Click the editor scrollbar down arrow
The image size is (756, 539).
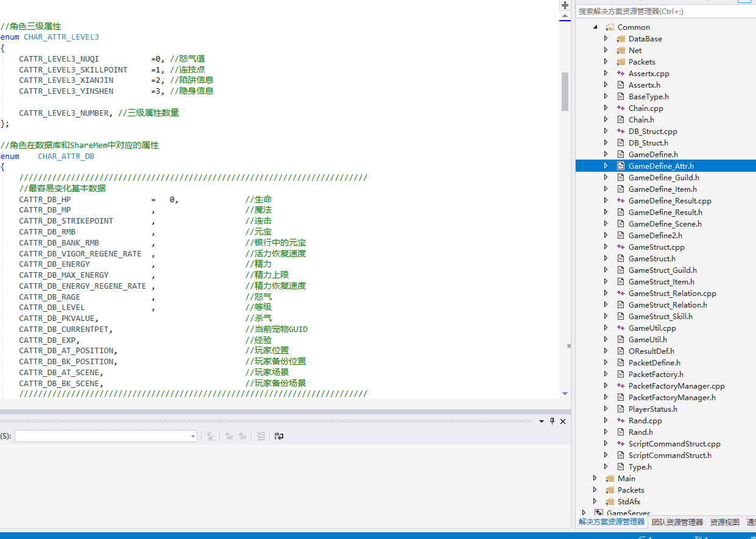point(565,393)
